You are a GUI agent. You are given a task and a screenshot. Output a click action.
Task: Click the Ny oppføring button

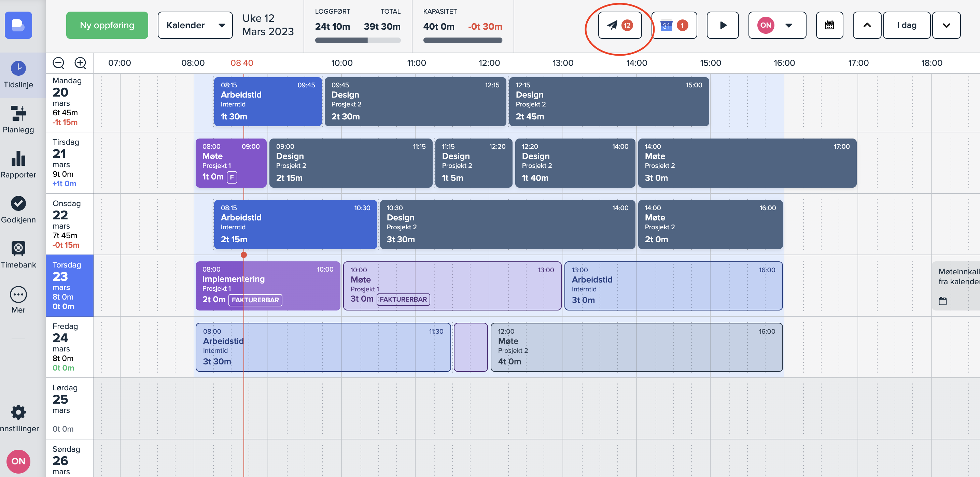pyautogui.click(x=107, y=26)
